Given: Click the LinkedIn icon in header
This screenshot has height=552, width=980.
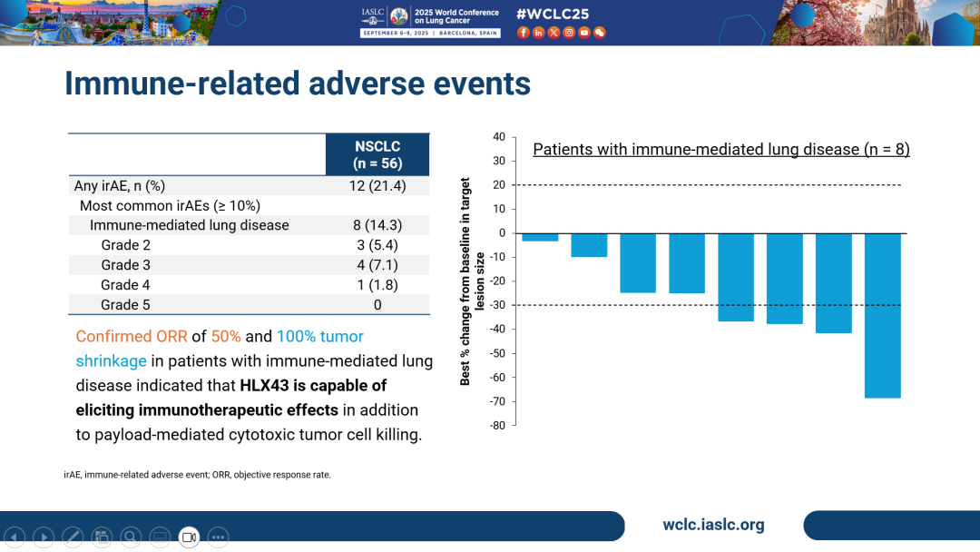Looking at the screenshot, I should (538, 33).
